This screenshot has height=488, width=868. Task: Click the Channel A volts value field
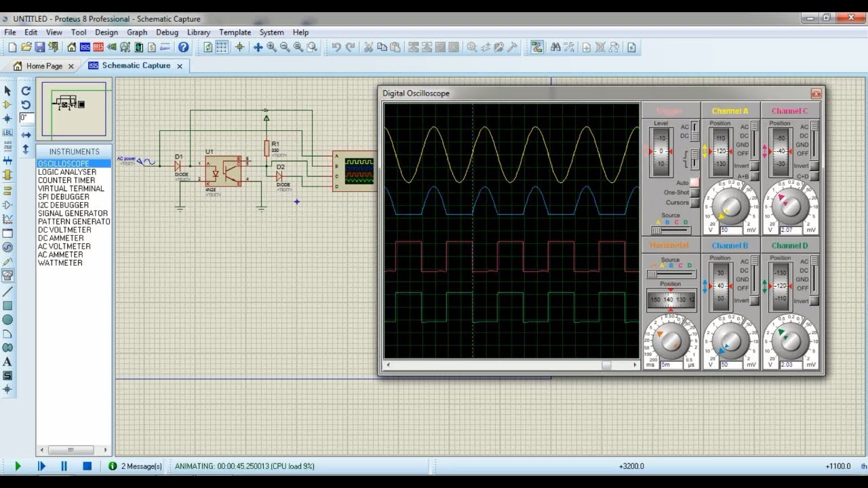tap(732, 230)
